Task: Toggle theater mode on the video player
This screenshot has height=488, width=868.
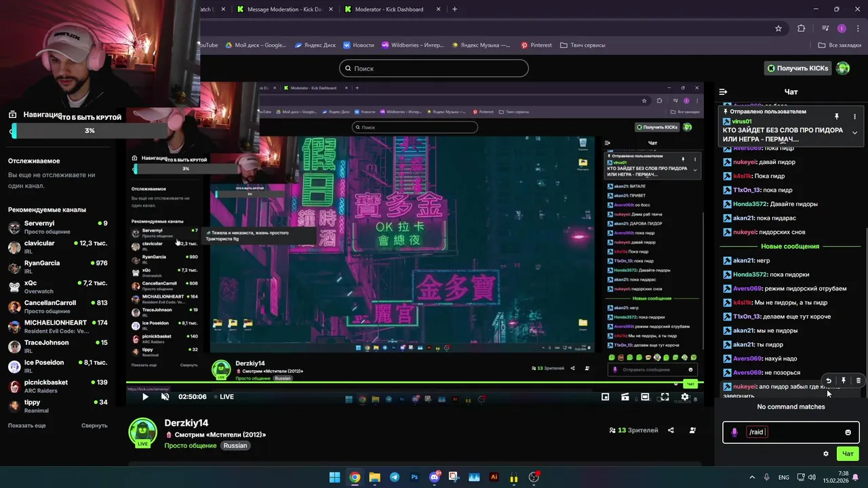Action: (645, 397)
